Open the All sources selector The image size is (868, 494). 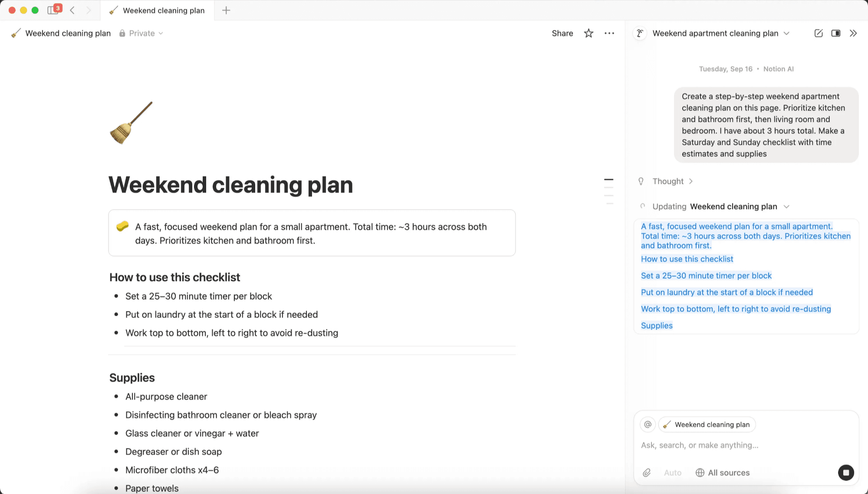pyautogui.click(x=723, y=473)
